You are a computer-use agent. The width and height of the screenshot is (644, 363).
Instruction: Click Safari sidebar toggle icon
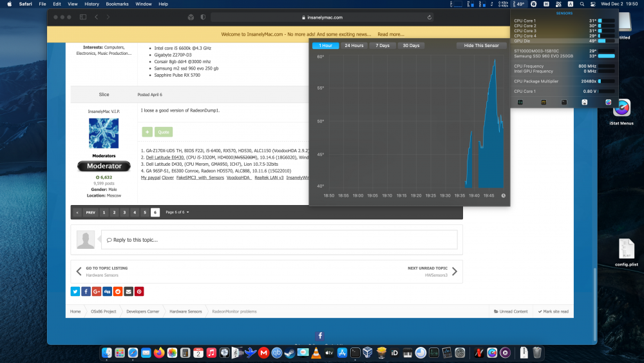pyautogui.click(x=83, y=17)
